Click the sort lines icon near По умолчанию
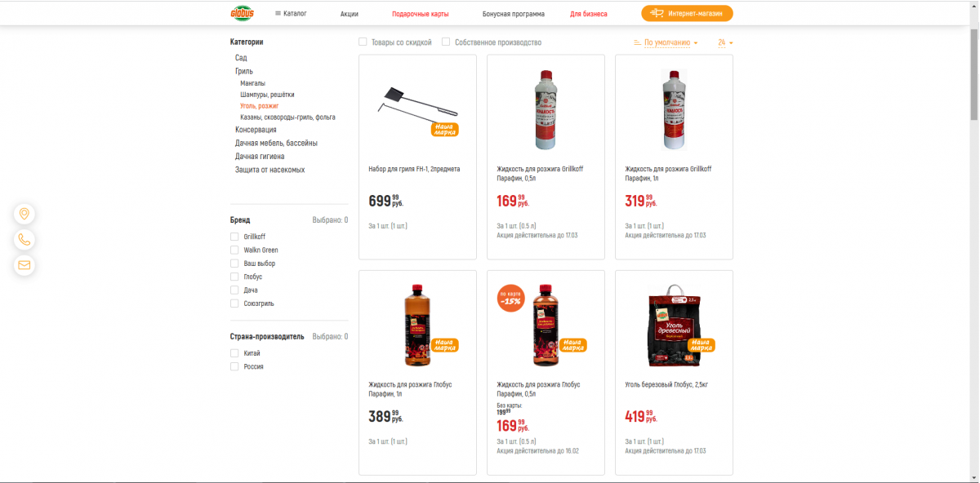Screen dimensions: 980x483 (x=638, y=42)
